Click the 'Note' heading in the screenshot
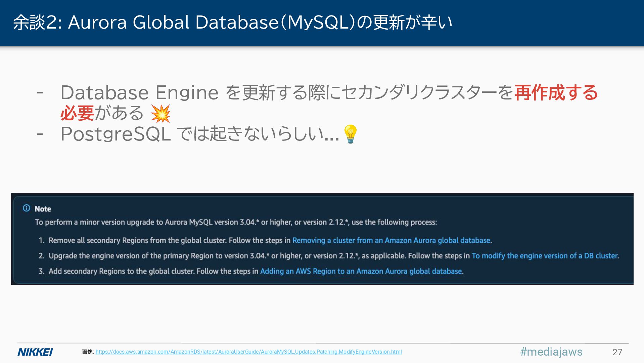 tap(43, 209)
